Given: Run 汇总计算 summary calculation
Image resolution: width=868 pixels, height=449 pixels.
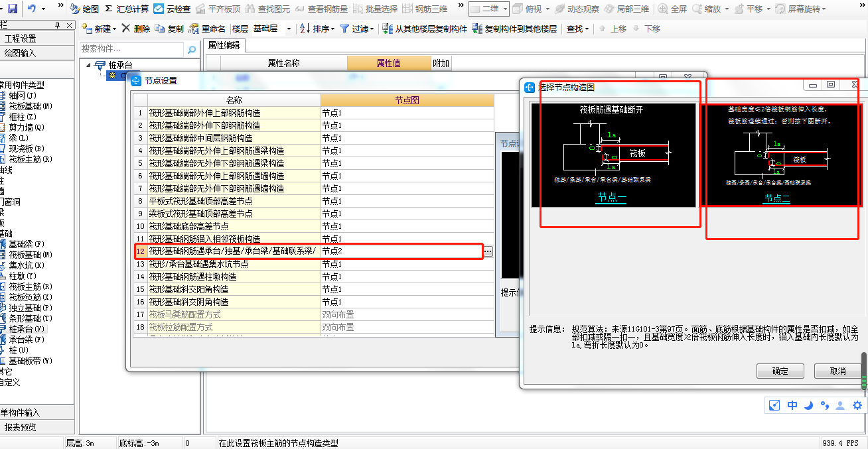Looking at the screenshot, I should tap(127, 9).
